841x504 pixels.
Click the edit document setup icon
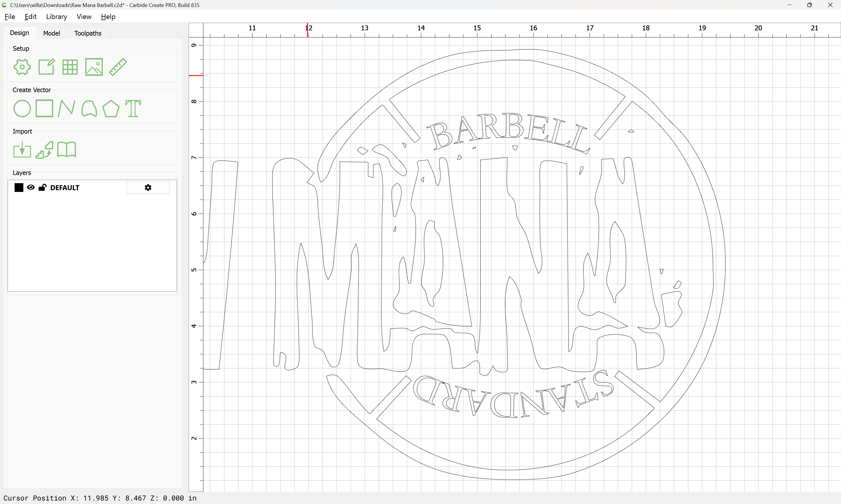point(46,67)
